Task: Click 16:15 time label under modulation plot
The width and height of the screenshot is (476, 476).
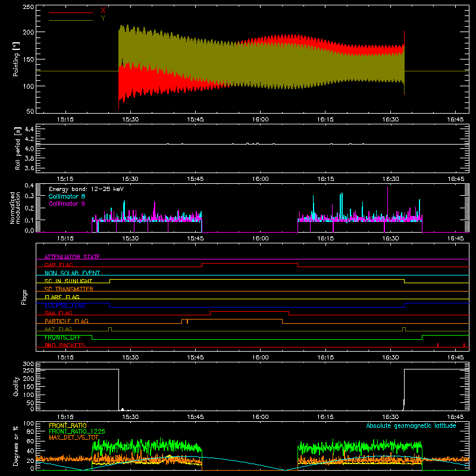Action: (325, 239)
